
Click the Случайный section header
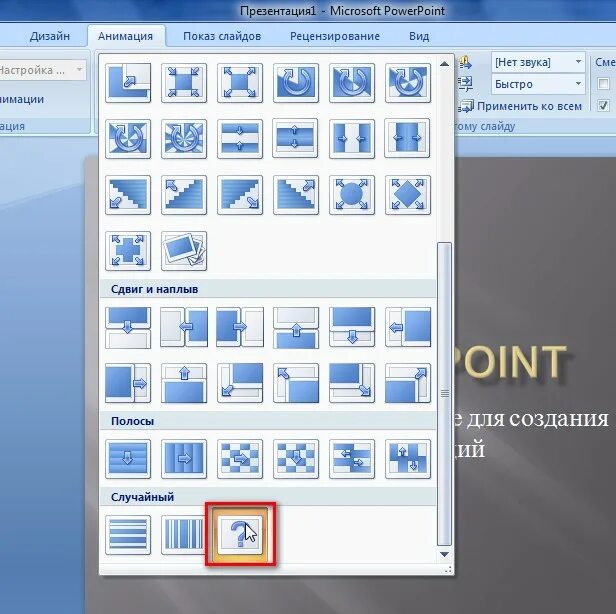pos(268,497)
